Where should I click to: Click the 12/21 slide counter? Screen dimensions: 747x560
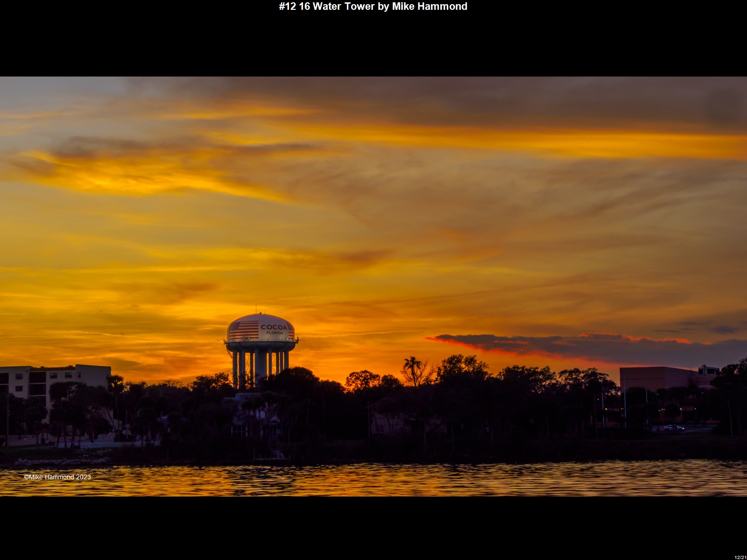[740, 557]
